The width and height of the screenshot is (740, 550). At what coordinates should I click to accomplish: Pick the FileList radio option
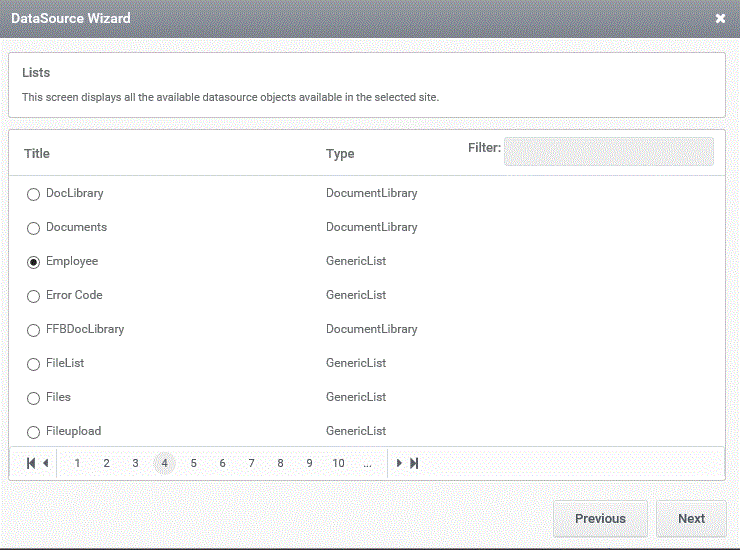[33, 364]
